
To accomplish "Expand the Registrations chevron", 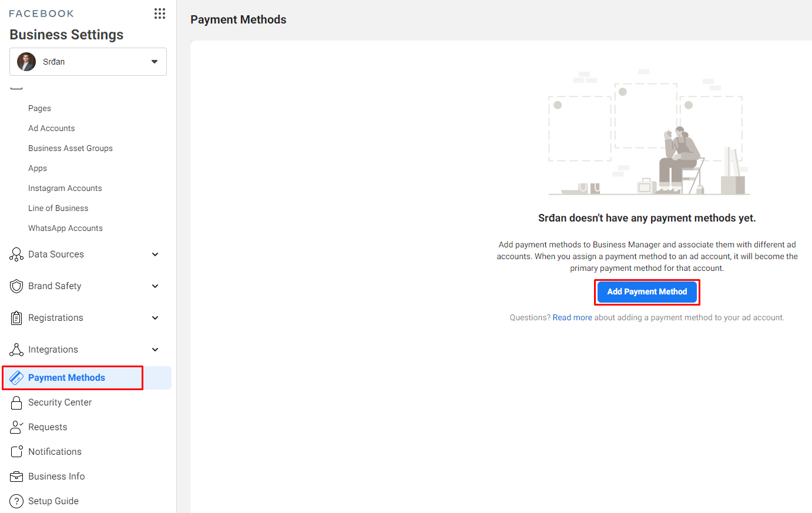I will coord(155,318).
